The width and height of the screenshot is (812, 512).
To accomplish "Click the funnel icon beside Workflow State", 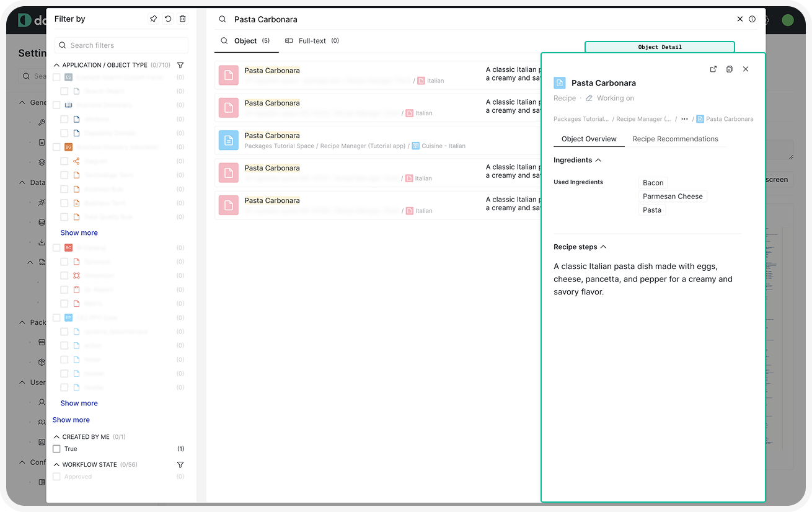I will point(180,465).
